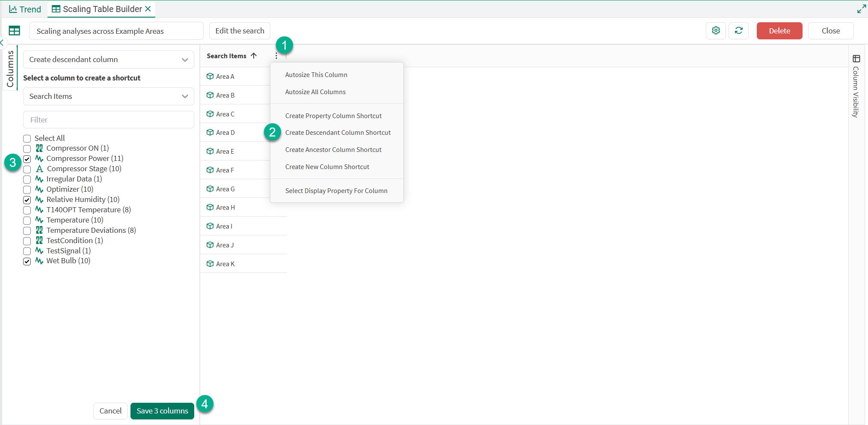
Task: Open the Create descendant column dropdown
Action: pos(108,59)
